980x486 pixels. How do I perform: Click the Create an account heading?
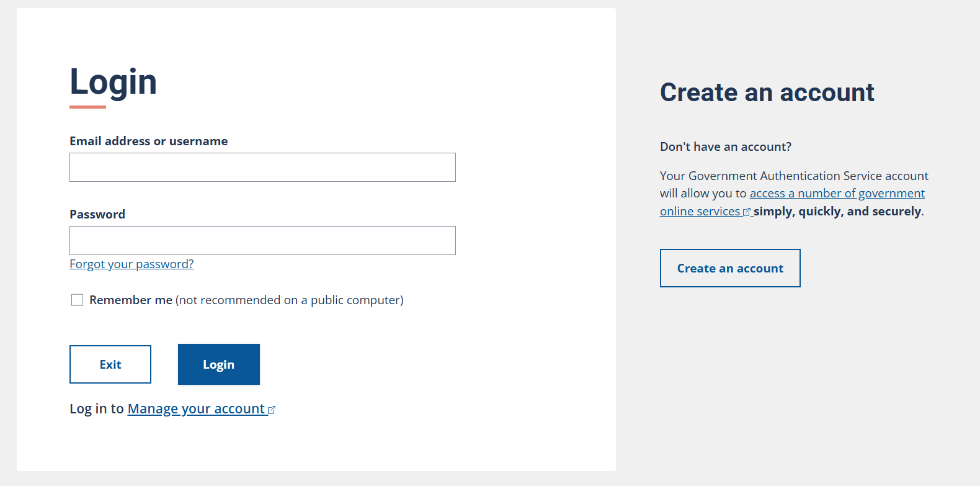click(767, 92)
